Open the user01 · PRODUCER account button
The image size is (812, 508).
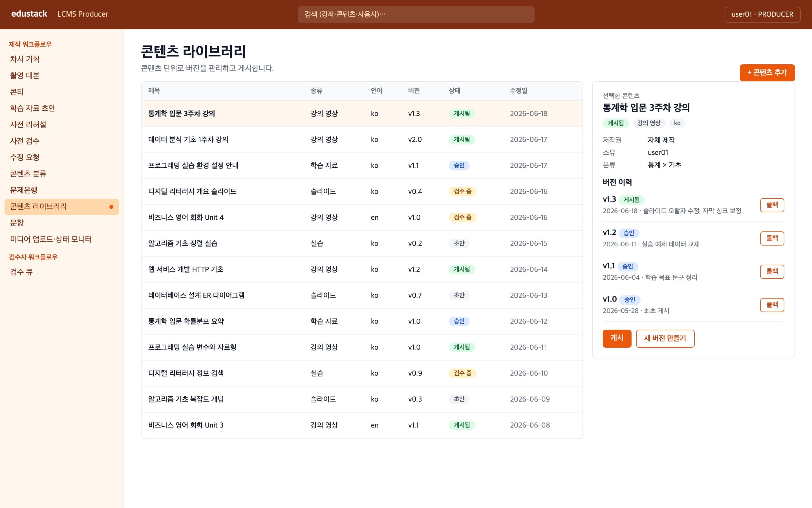tap(762, 14)
